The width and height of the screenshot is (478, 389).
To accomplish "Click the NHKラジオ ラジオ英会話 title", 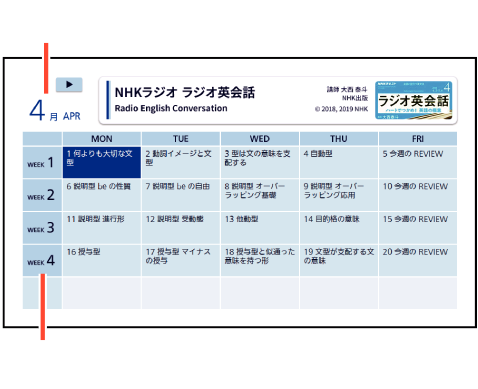I will coord(185,92).
